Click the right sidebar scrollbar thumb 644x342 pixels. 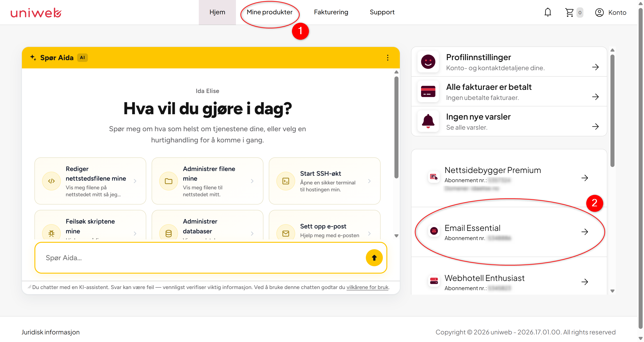(x=612, y=110)
